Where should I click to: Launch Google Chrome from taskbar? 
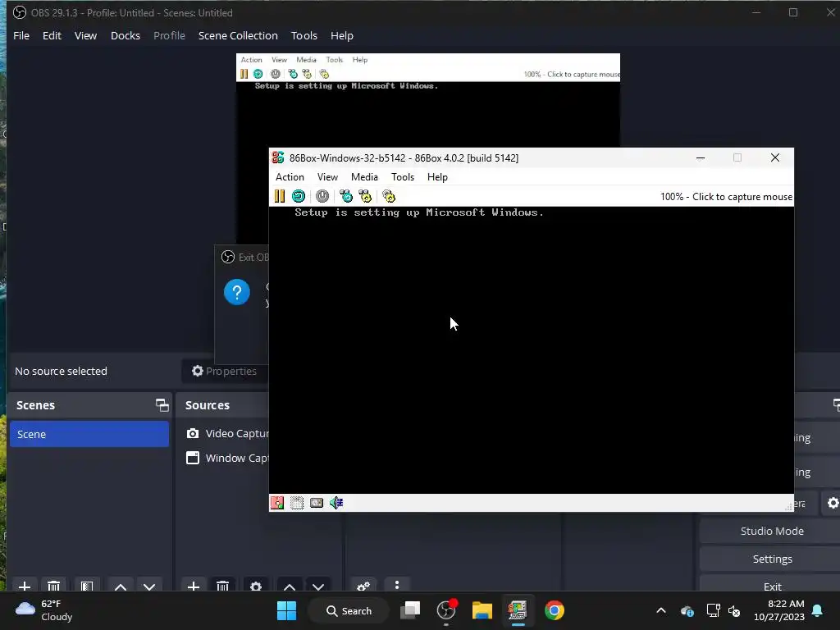554,610
